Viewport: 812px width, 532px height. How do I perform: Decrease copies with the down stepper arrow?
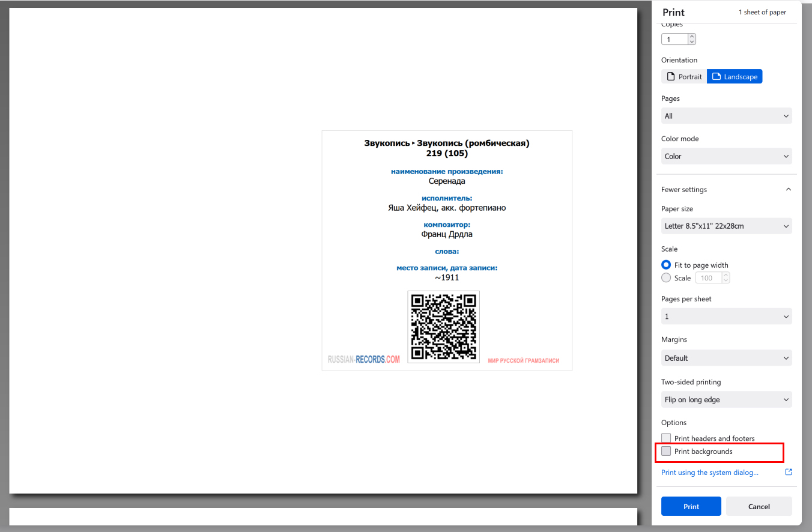[x=692, y=42]
